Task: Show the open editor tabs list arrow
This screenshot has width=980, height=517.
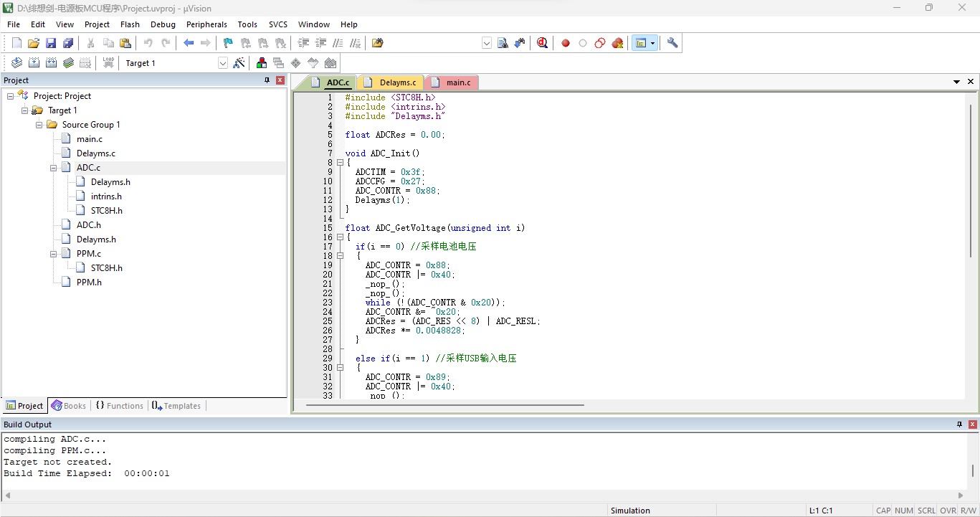Action: 956,82
